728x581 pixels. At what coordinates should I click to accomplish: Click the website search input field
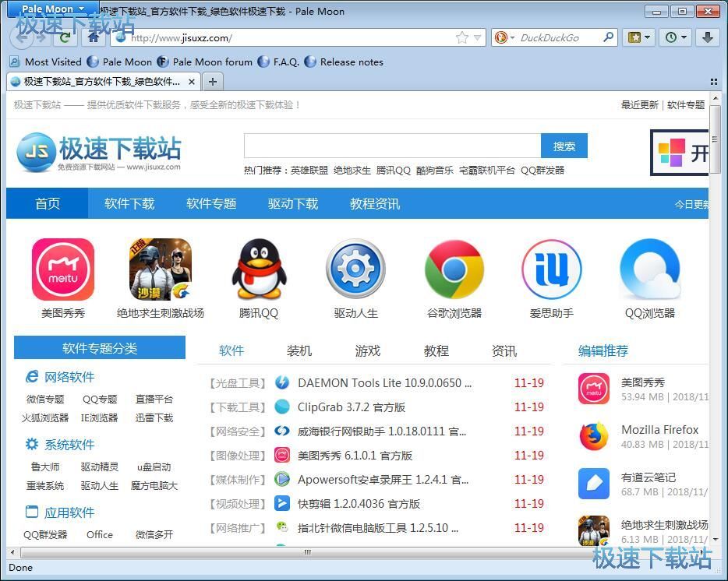pyautogui.click(x=392, y=146)
